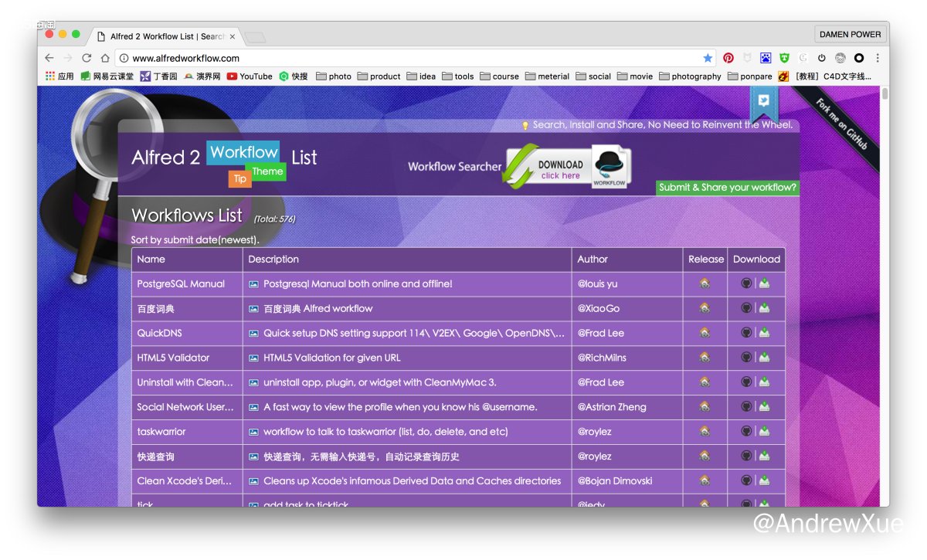Open the Pinterest extension icon

pos(728,58)
